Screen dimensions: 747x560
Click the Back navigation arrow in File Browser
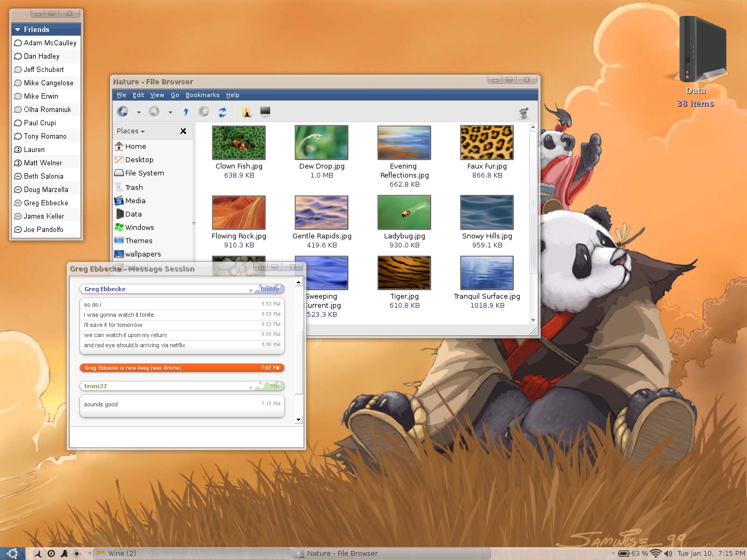(x=123, y=111)
